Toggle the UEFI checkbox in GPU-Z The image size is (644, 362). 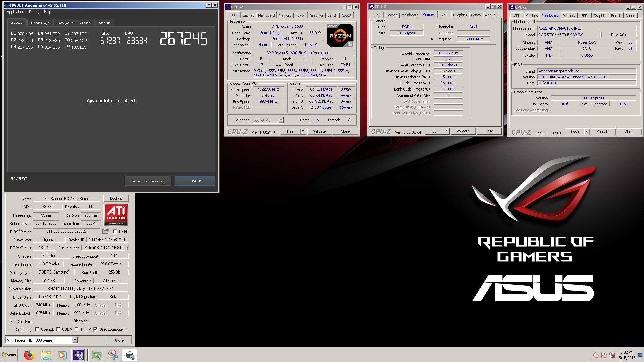point(115,232)
